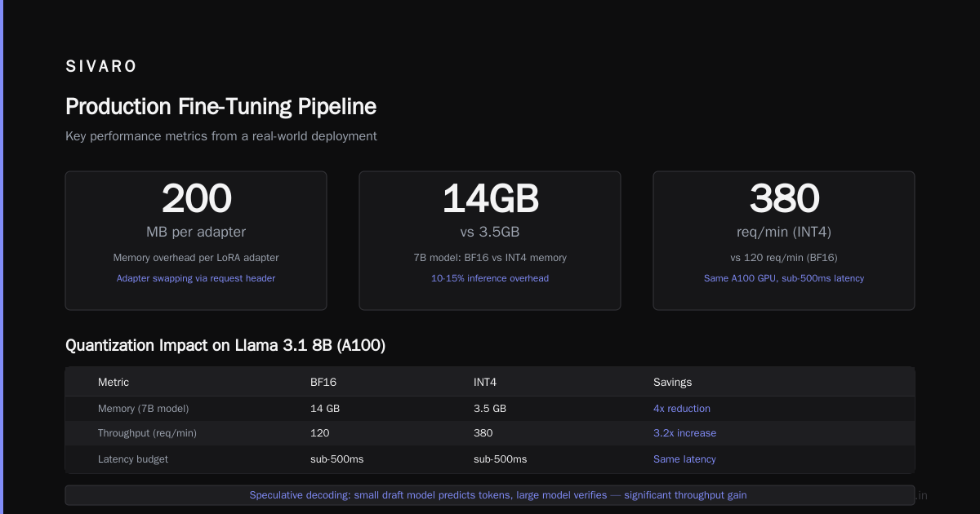980x514 pixels.
Task: Click the 200 metric value
Action: (x=196, y=198)
